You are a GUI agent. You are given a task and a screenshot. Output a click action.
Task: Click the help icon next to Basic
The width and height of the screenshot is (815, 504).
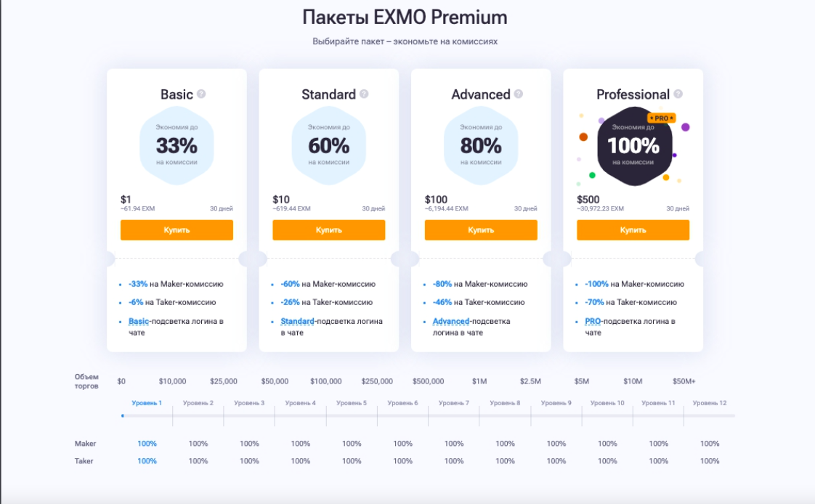(x=201, y=94)
